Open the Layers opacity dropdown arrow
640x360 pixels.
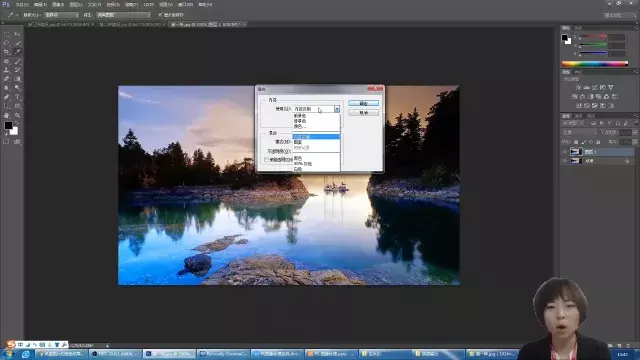click(635, 133)
